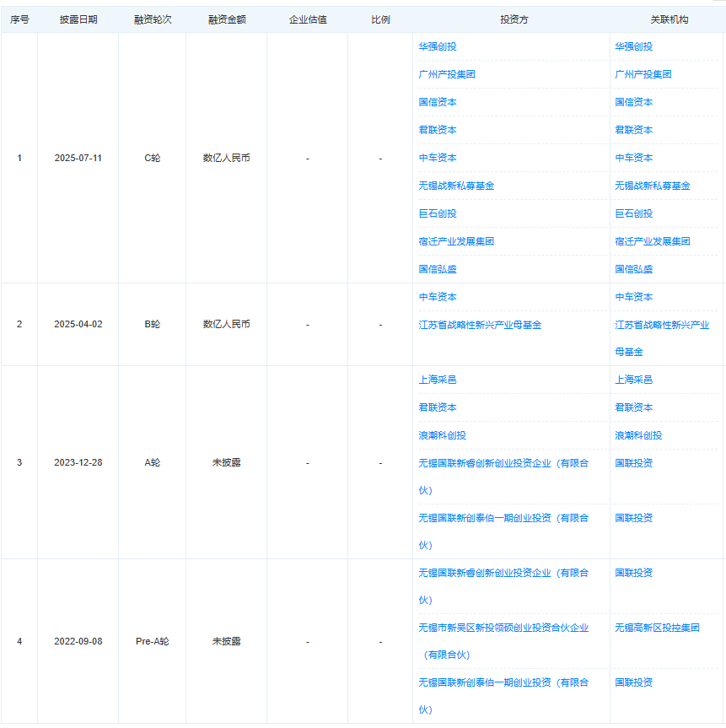Image resolution: width=726 pixels, height=728 pixels.
Task: Click 上海采邑 in 投资方 column
Action: (438, 380)
